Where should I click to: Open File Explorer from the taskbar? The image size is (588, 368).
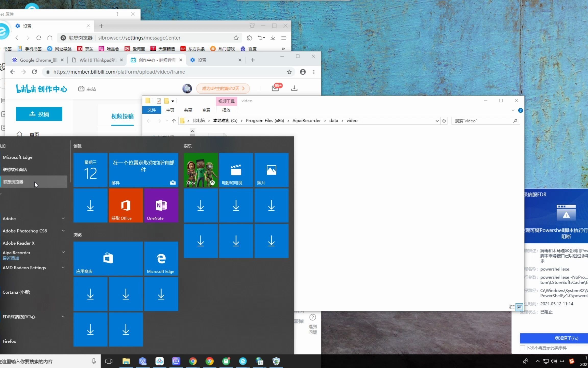(x=126, y=361)
